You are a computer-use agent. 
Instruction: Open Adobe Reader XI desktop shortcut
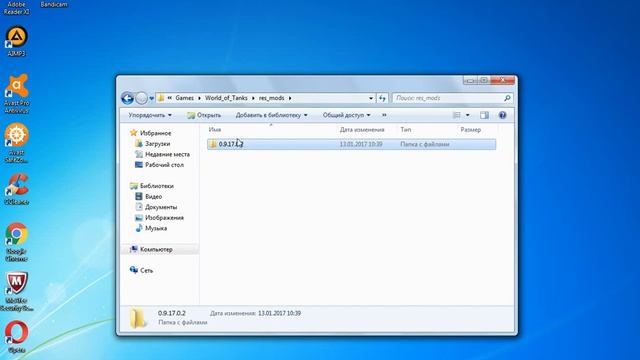[16, 8]
